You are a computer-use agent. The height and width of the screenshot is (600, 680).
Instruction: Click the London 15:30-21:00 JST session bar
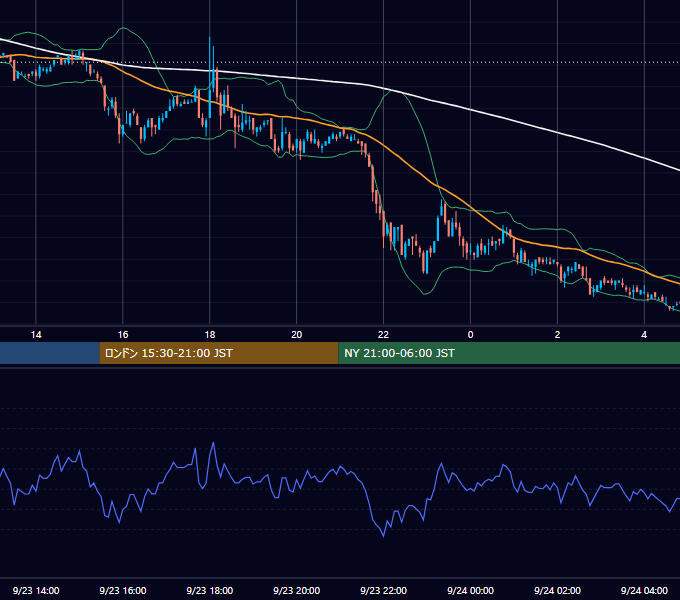coord(219,353)
